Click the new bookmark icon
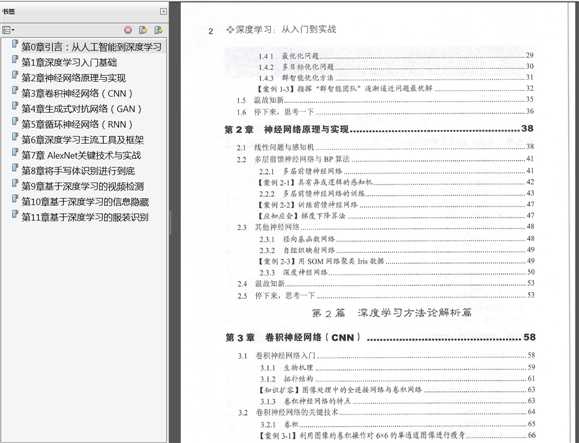This screenshot has width=579, height=443. click(x=143, y=30)
